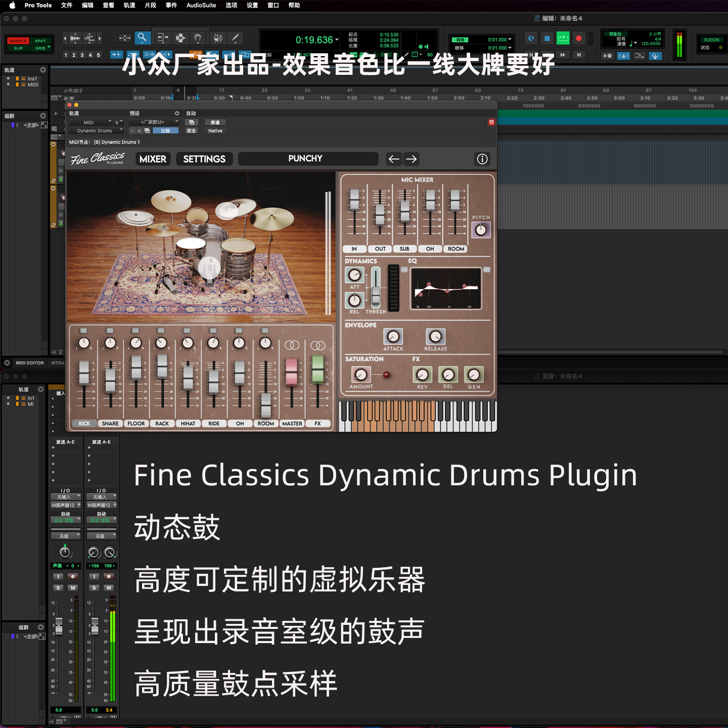Toggle the tempo sync arrow icon

pos(639,56)
